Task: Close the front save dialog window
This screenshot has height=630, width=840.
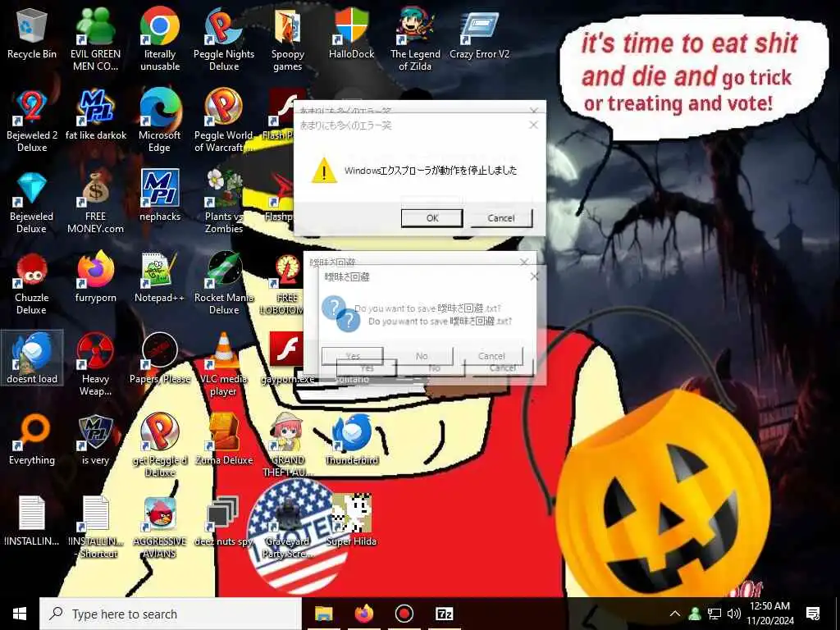Action: pos(534,276)
